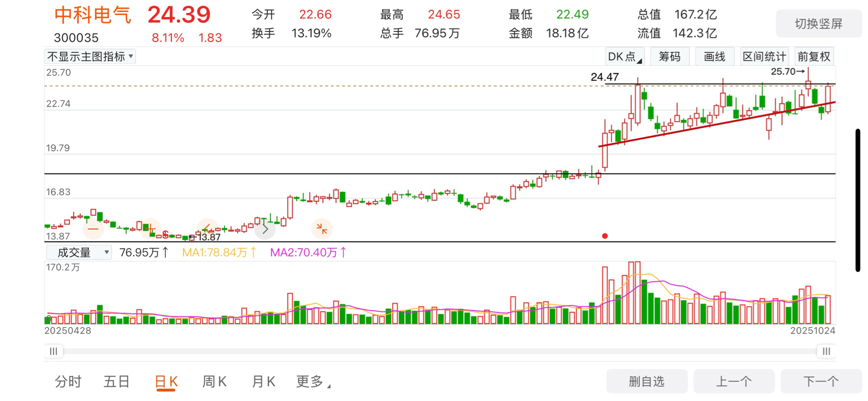
Task: Tap the 总值 value 167.2亿
Action: click(696, 15)
